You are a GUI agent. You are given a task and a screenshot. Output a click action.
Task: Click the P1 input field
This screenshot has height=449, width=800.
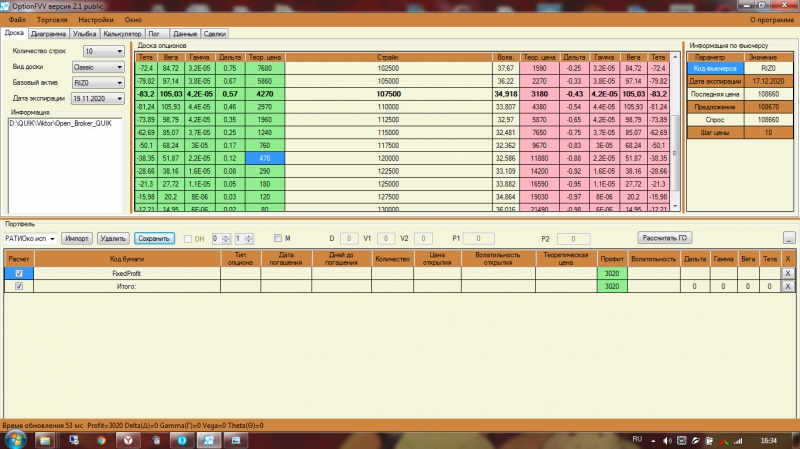(x=478, y=238)
